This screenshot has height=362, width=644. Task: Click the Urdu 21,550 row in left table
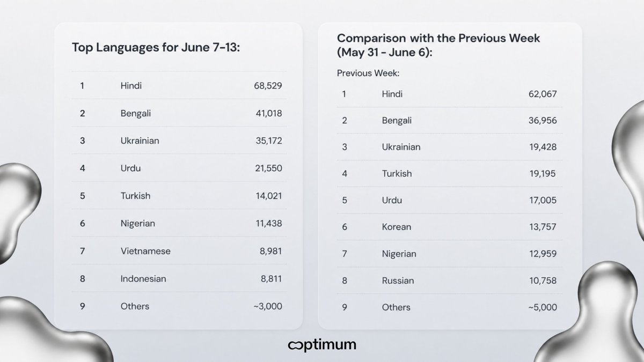pos(179,168)
